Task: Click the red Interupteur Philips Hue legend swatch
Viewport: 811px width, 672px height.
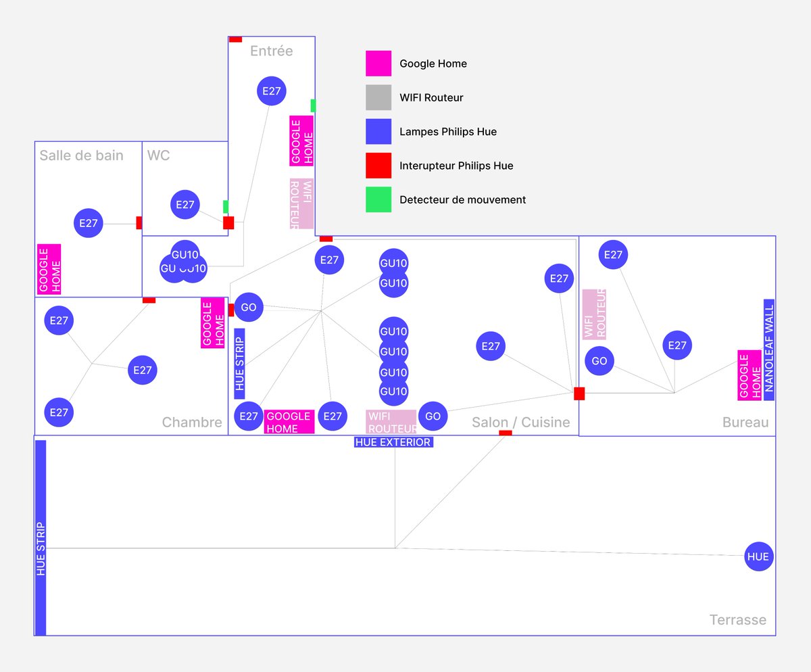Action: pyautogui.click(x=378, y=166)
